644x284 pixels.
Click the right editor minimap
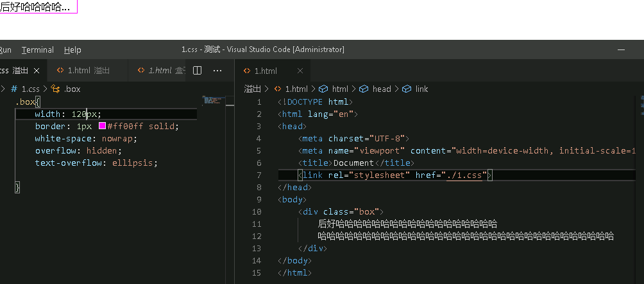pos(642,105)
